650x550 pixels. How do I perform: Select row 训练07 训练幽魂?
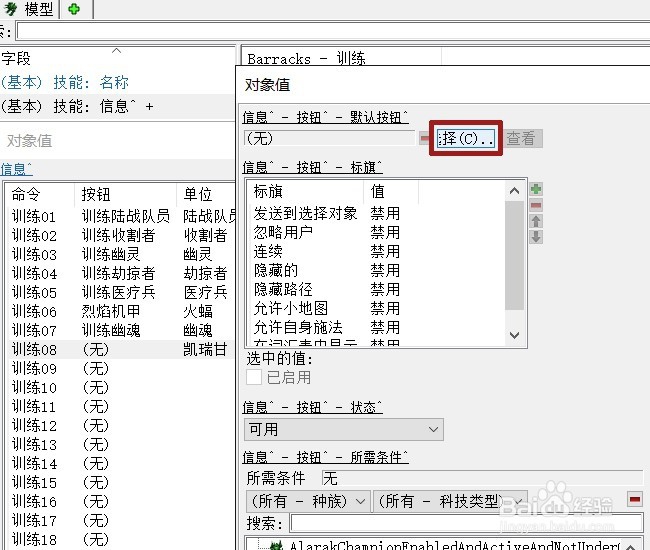click(122, 331)
